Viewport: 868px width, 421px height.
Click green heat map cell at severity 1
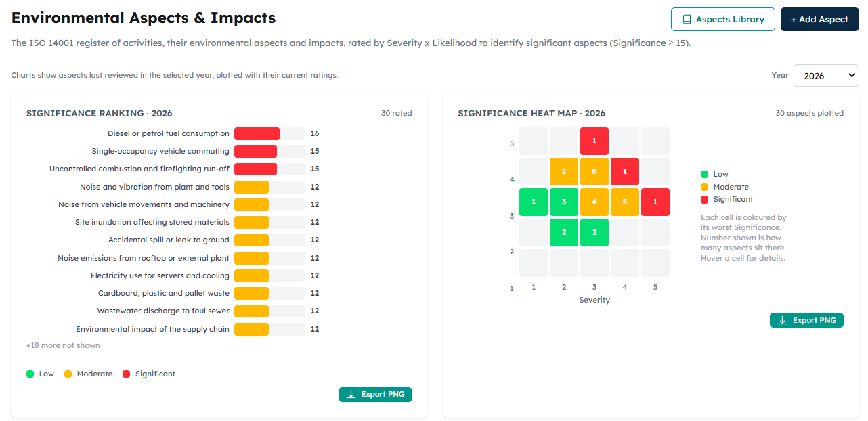[534, 202]
